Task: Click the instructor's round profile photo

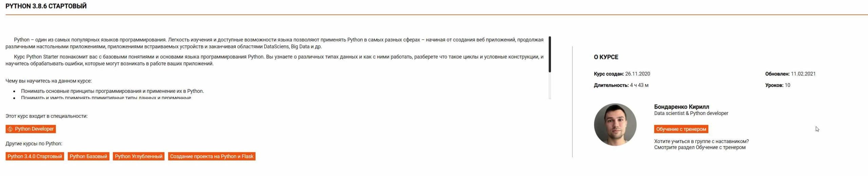Action: click(615, 125)
